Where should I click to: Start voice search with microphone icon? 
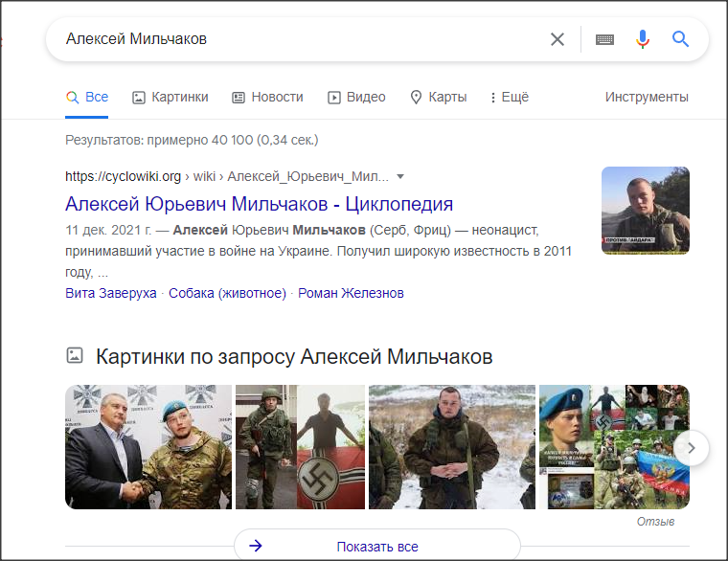click(643, 39)
